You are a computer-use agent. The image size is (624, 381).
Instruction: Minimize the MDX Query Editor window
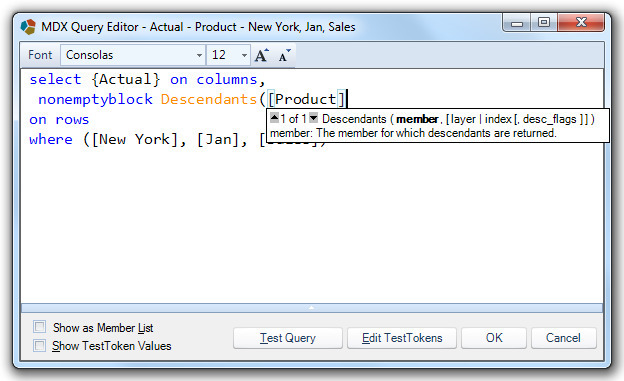tap(517, 23)
